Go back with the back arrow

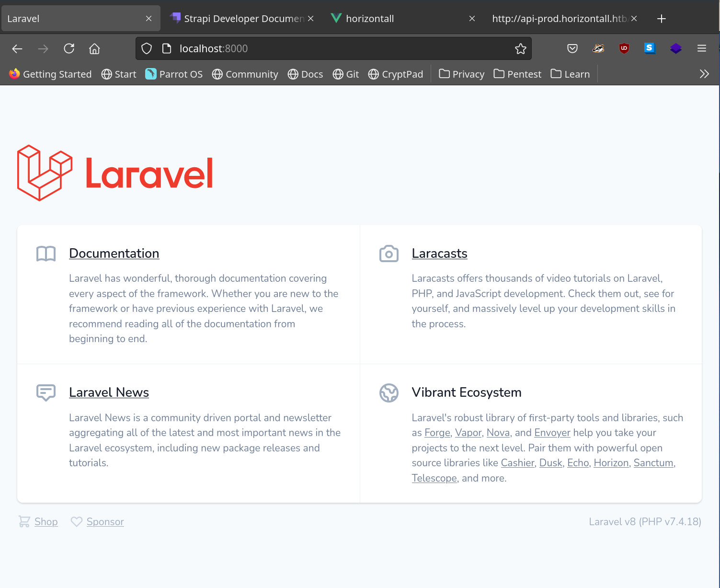tap(17, 48)
